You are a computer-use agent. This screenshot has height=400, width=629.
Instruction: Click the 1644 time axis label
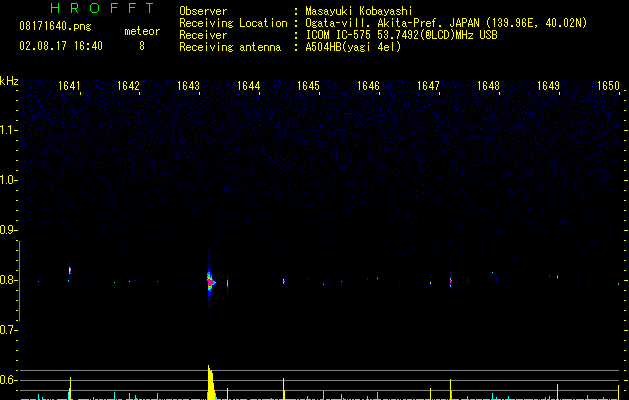pos(249,86)
